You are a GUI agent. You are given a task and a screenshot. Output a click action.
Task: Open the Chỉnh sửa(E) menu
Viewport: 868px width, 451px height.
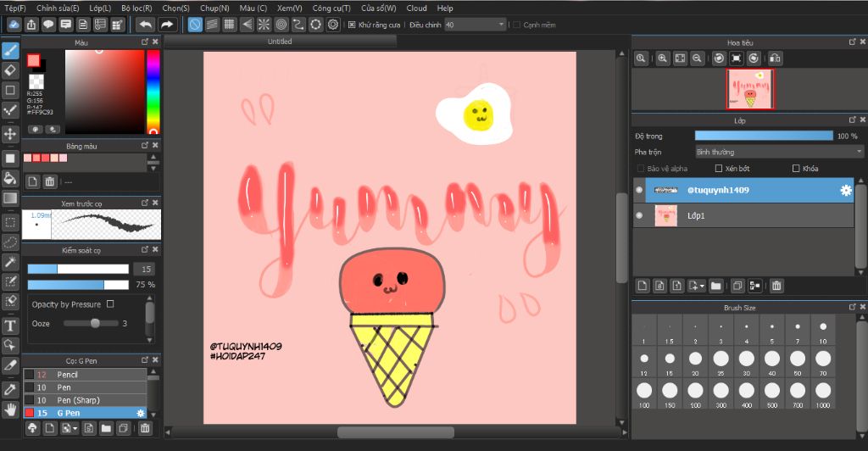[58, 8]
